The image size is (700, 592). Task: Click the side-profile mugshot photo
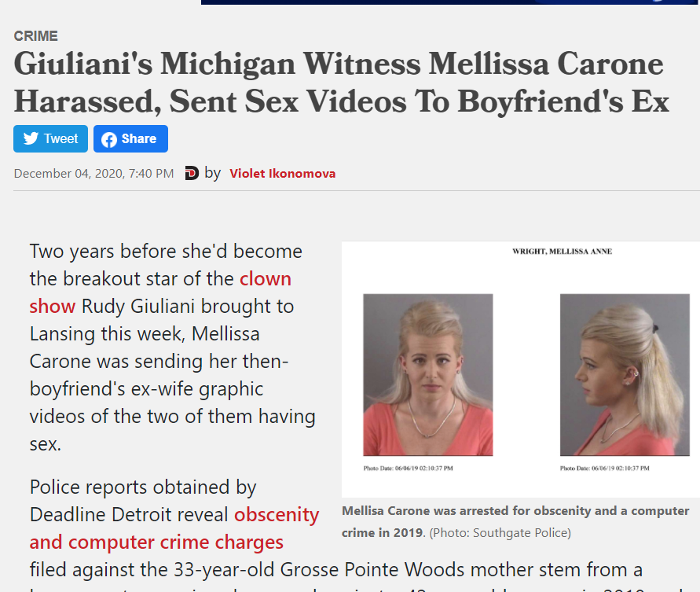coord(625,375)
